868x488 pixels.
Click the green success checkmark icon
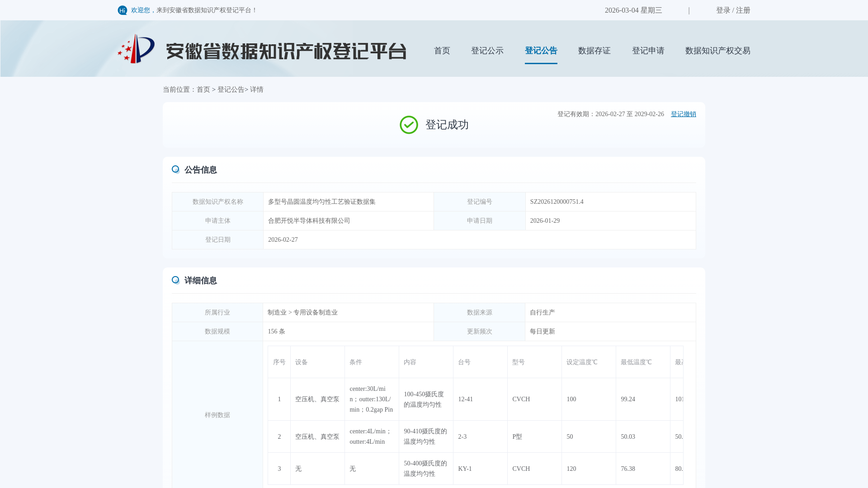click(x=409, y=125)
